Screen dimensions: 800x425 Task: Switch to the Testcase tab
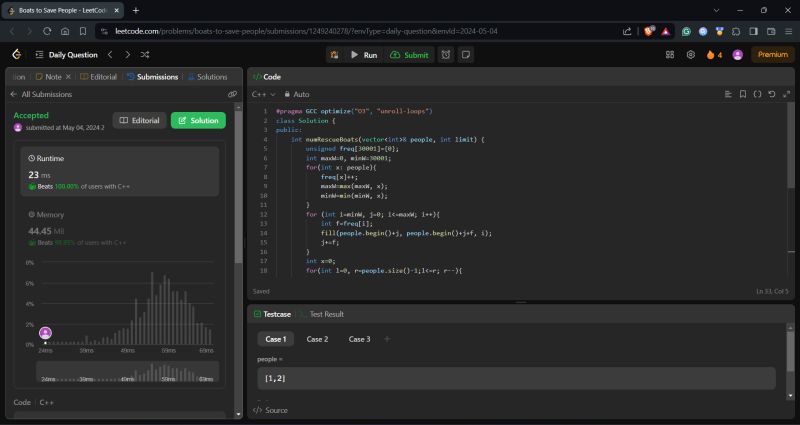point(272,314)
